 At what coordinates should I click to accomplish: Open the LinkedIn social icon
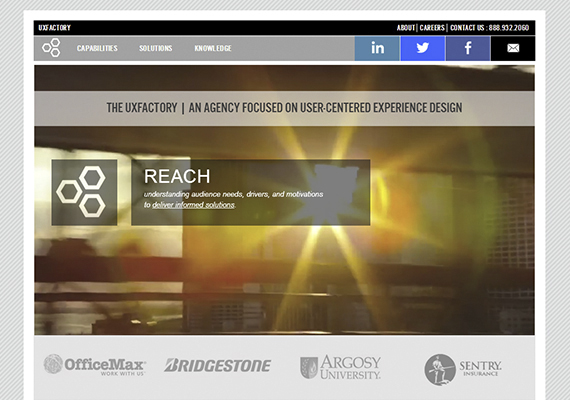[x=377, y=48]
